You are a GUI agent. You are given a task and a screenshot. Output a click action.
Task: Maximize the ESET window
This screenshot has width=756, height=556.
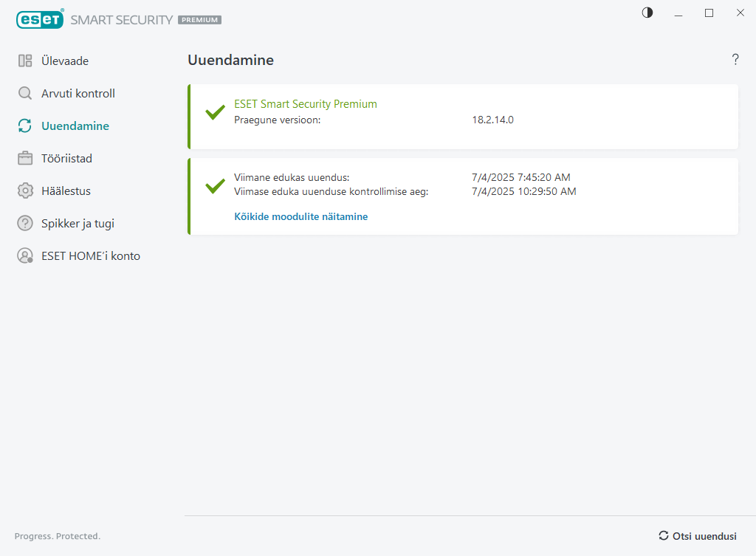point(709,13)
